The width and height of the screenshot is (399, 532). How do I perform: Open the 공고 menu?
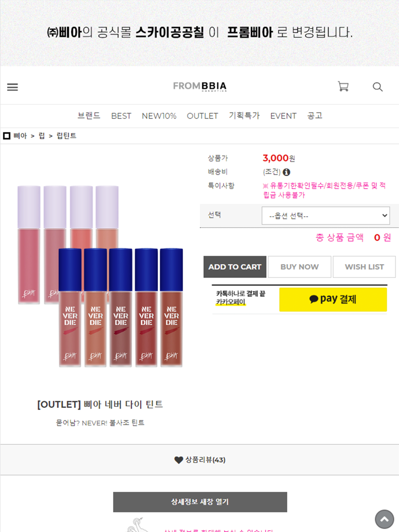pyautogui.click(x=315, y=116)
